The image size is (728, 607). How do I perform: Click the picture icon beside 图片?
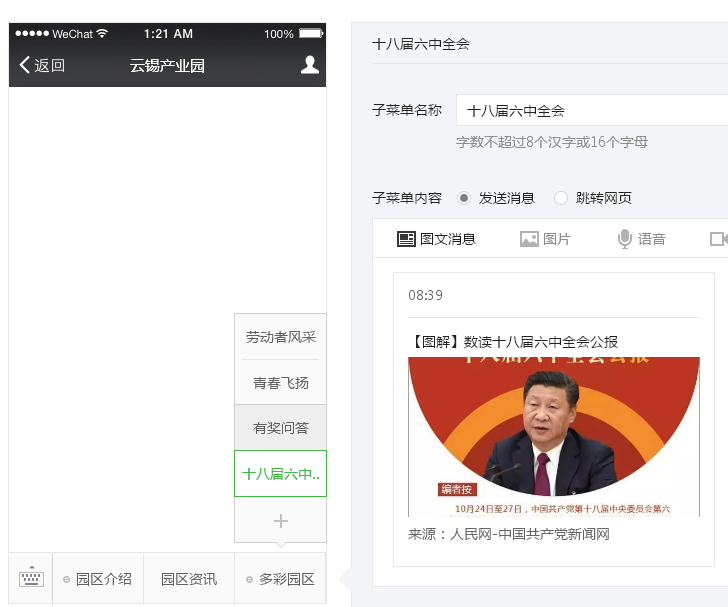529,239
